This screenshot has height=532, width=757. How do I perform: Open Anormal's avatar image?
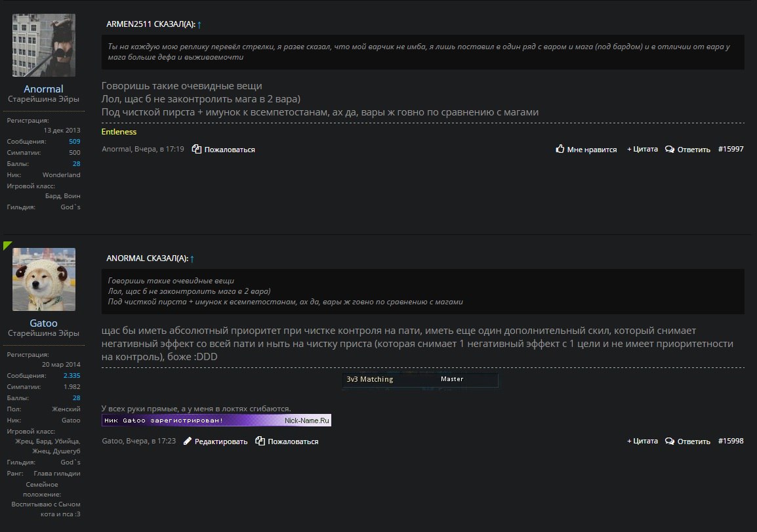[x=44, y=45]
